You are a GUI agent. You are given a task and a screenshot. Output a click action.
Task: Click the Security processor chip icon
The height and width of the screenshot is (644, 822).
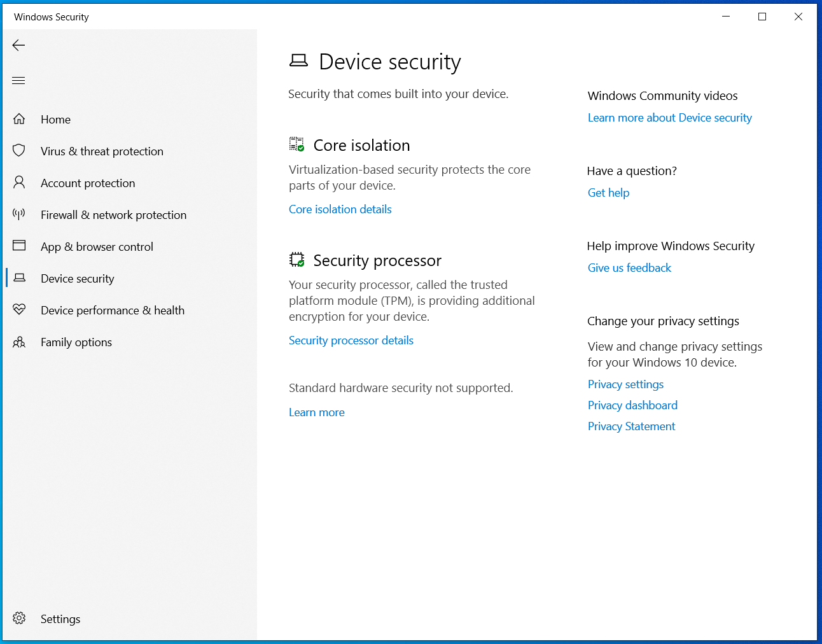[x=296, y=260]
